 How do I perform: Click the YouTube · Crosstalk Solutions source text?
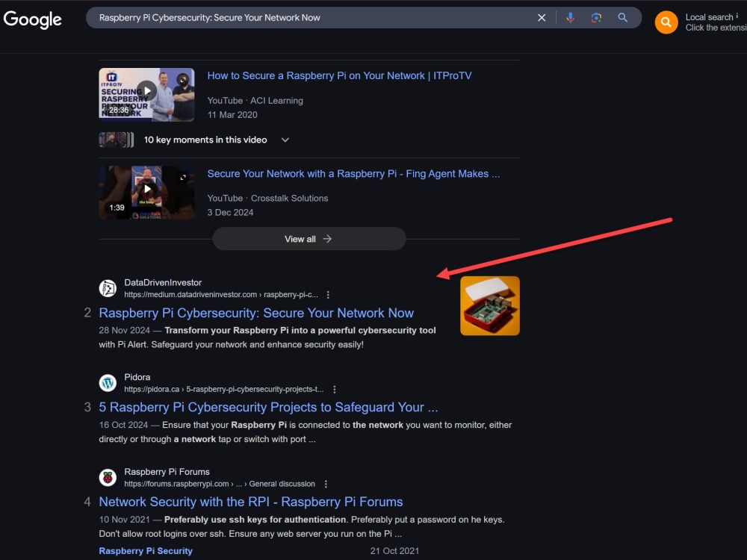coord(267,198)
